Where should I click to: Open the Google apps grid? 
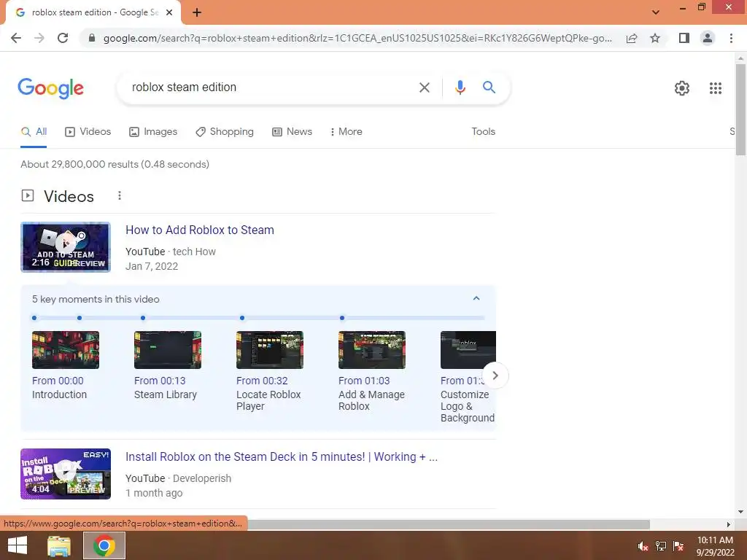(715, 88)
